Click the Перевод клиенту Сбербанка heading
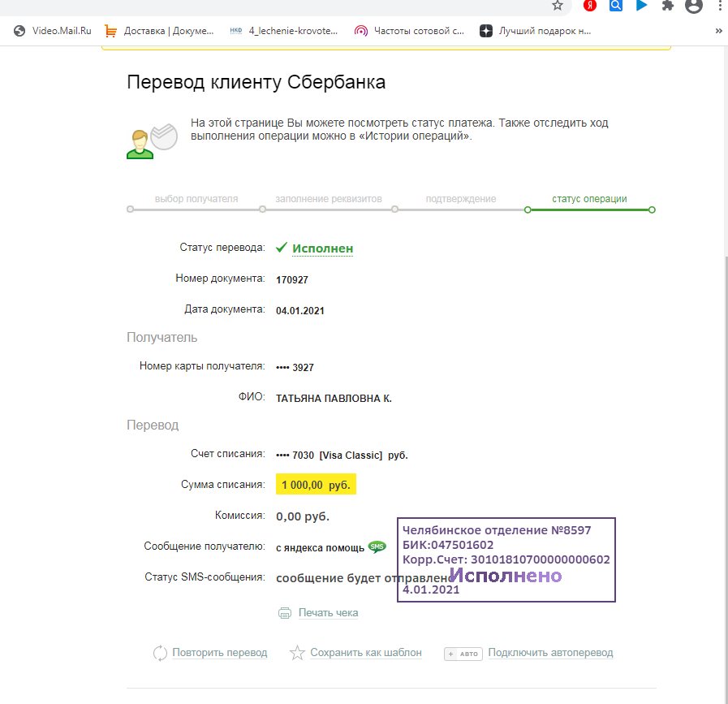 256,82
